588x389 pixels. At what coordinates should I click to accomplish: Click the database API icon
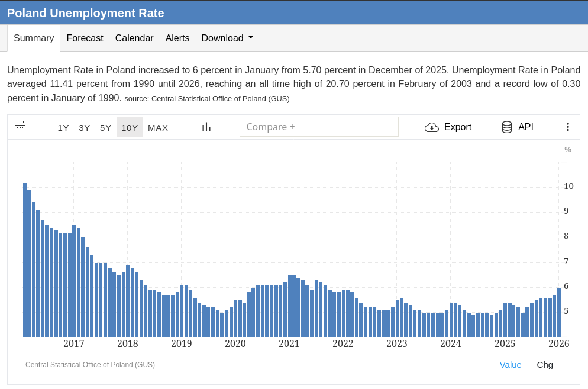506,127
